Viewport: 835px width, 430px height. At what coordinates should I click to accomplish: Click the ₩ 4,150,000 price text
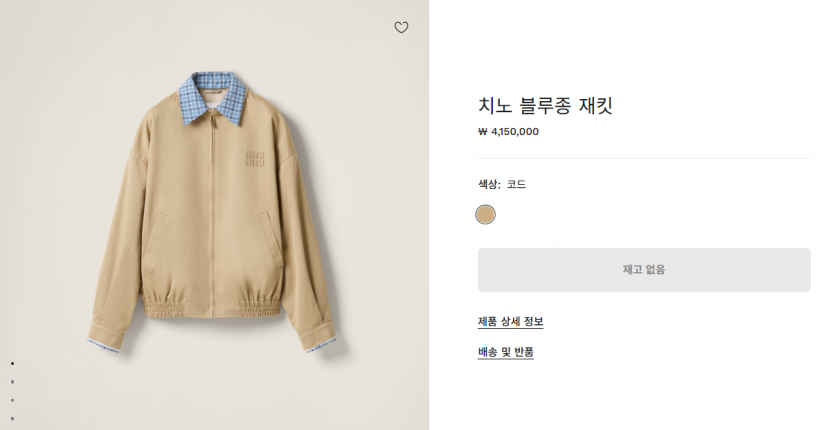(509, 131)
